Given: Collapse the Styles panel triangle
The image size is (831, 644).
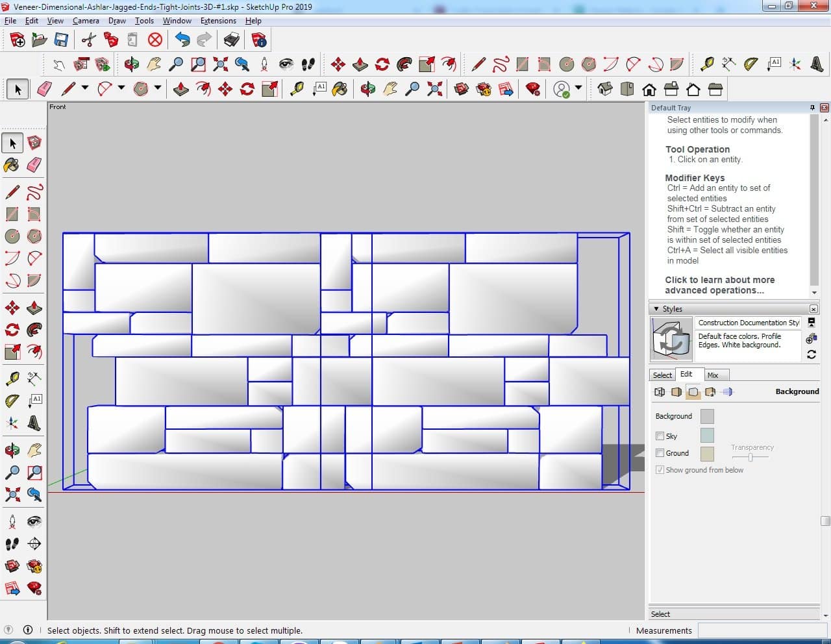Looking at the screenshot, I should 656,309.
